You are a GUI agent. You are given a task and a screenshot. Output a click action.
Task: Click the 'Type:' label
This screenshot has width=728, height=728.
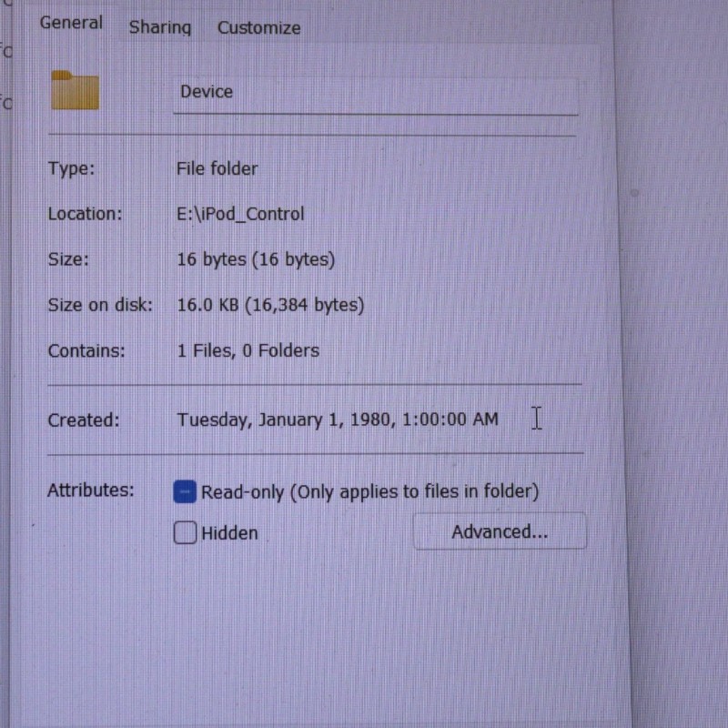71,169
